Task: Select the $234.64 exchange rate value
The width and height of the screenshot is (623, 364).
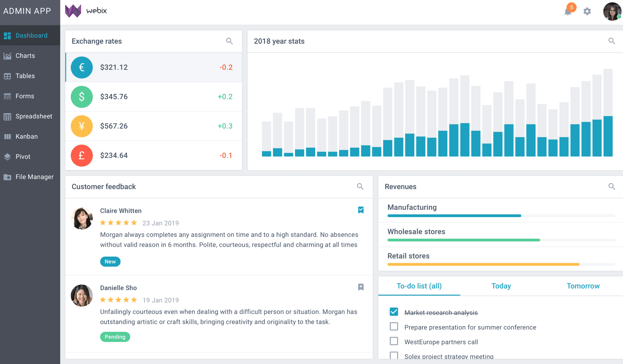Action: click(114, 155)
